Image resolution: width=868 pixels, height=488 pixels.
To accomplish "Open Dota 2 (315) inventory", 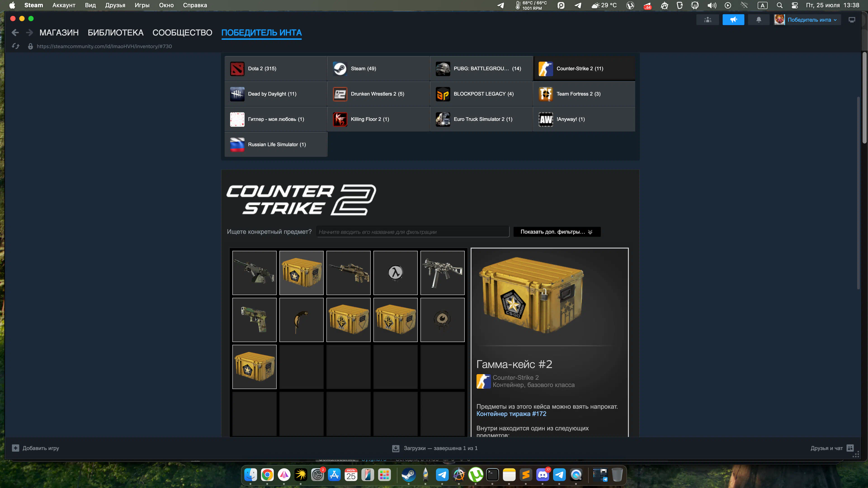I will (x=276, y=69).
